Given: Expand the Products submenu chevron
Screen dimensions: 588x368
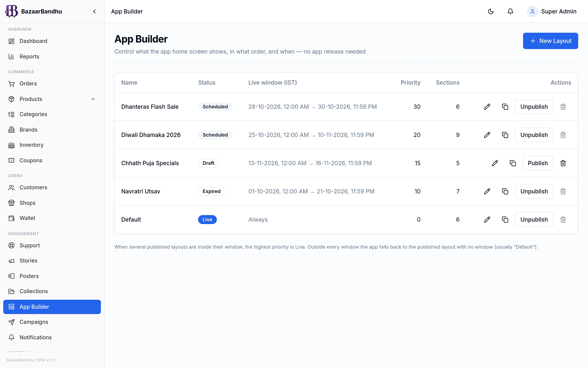Looking at the screenshot, I should coord(93,99).
